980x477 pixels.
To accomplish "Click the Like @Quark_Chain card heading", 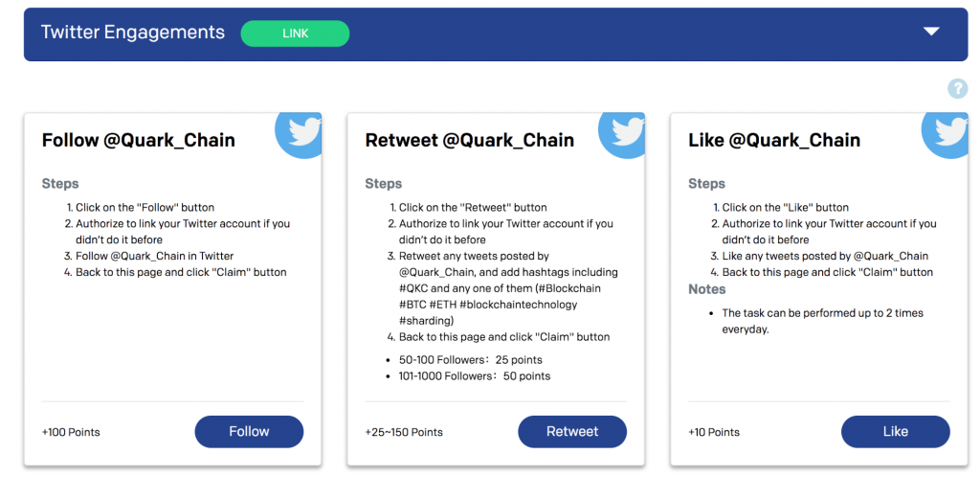I will click(773, 140).
